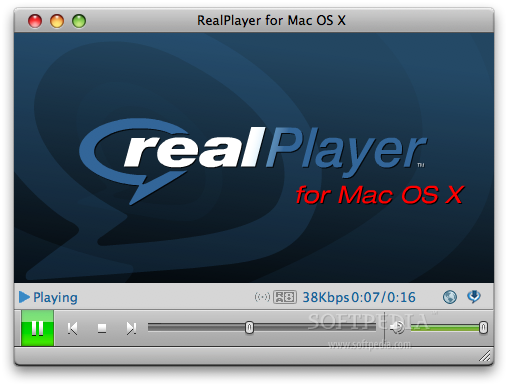The image size is (508, 386).
Task: Skip to the next clip
Action: [131, 328]
